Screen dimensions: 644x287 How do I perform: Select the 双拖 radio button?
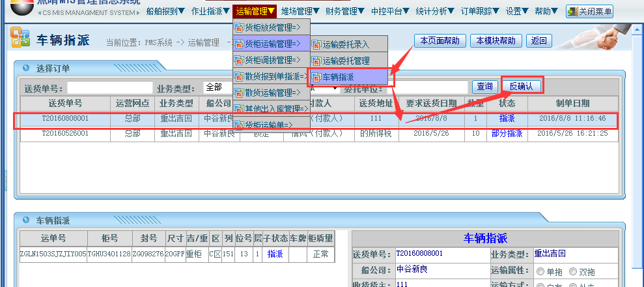573,271
